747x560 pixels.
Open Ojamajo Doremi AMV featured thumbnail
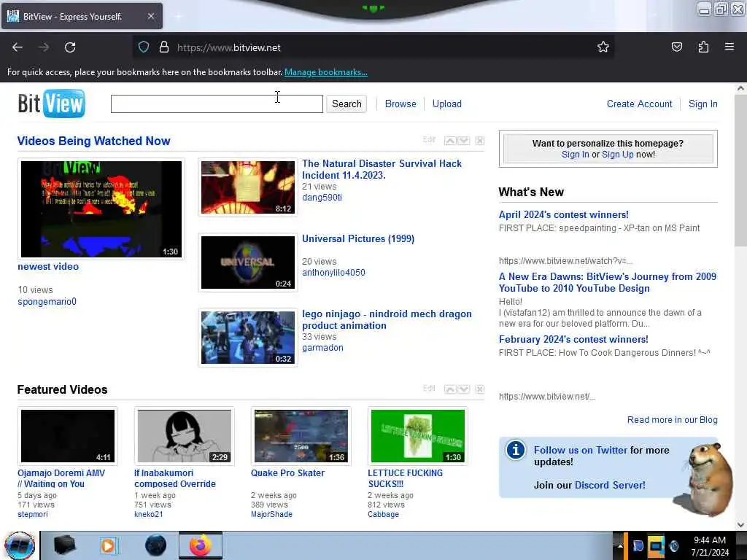click(x=68, y=436)
